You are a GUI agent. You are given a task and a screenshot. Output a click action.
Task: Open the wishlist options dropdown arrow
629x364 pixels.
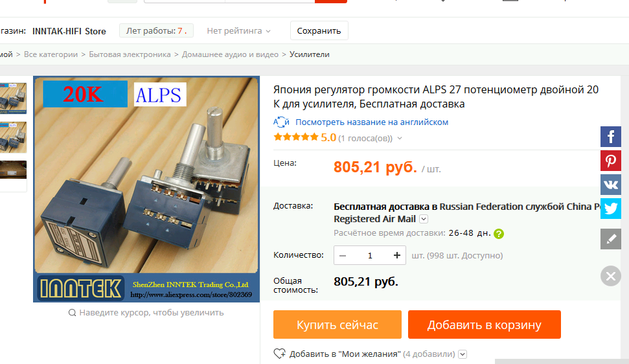(463, 354)
